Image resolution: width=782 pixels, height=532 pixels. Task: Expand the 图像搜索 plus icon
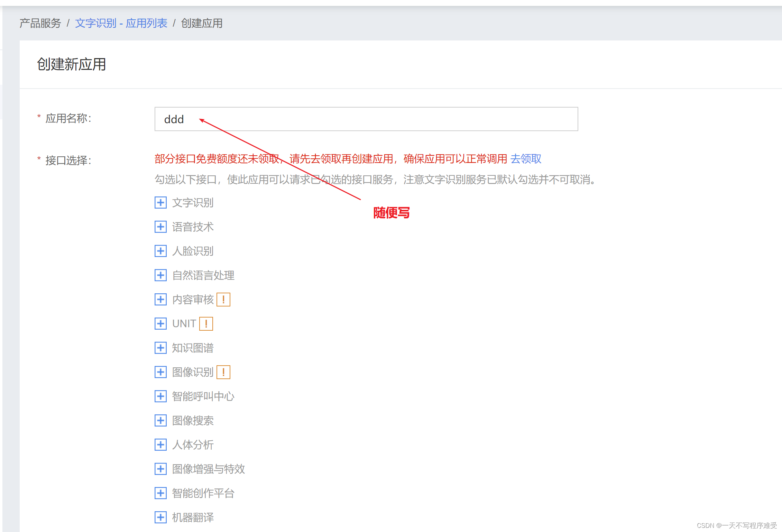(160, 421)
